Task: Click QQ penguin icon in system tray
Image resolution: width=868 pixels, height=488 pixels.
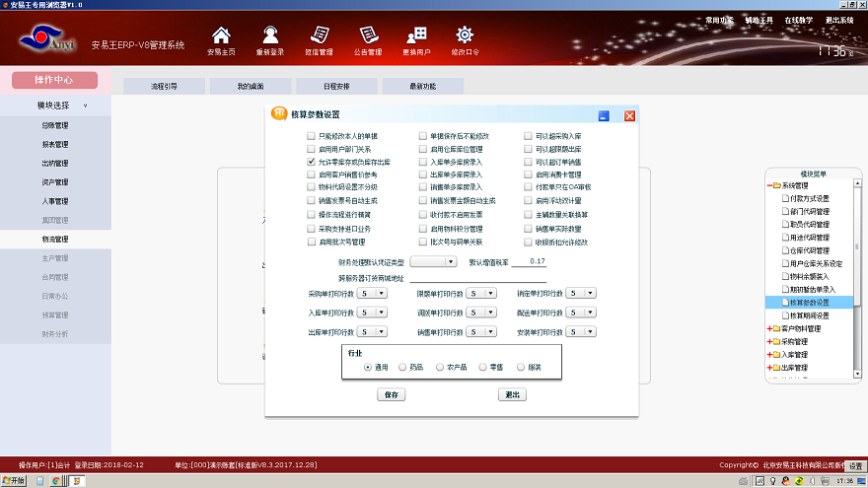Action: pos(785,481)
